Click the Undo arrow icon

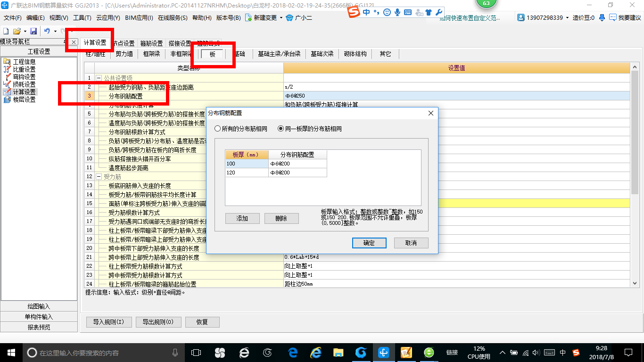(47, 31)
